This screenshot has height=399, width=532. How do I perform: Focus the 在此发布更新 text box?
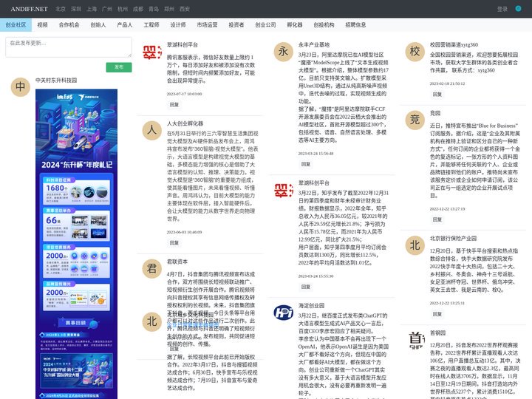[69, 47]
